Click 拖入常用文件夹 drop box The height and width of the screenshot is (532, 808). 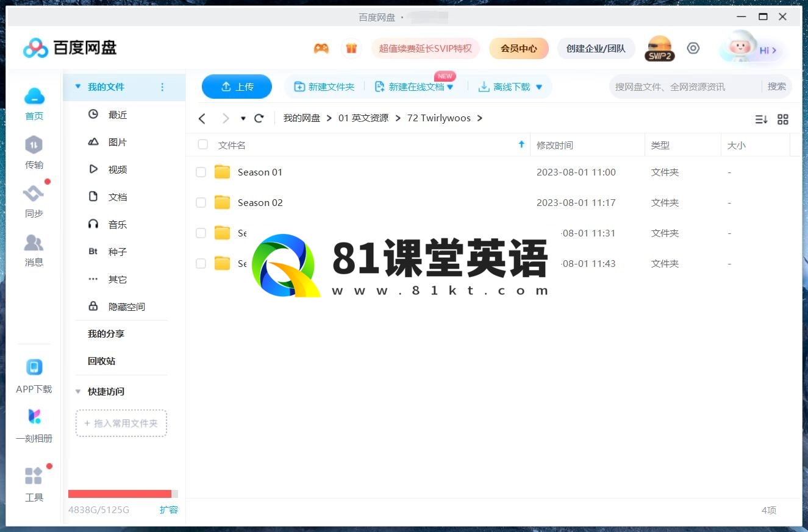[x=121, y=423]
